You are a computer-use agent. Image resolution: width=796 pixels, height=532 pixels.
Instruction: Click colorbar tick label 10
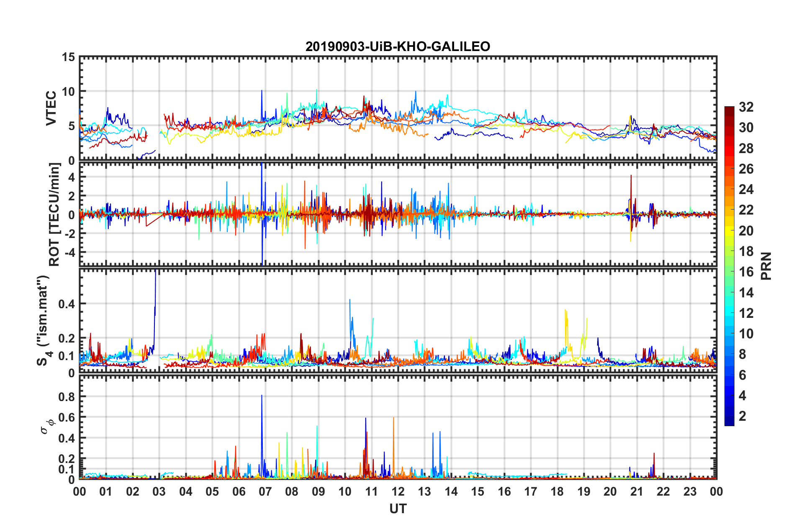click(746, 334)
